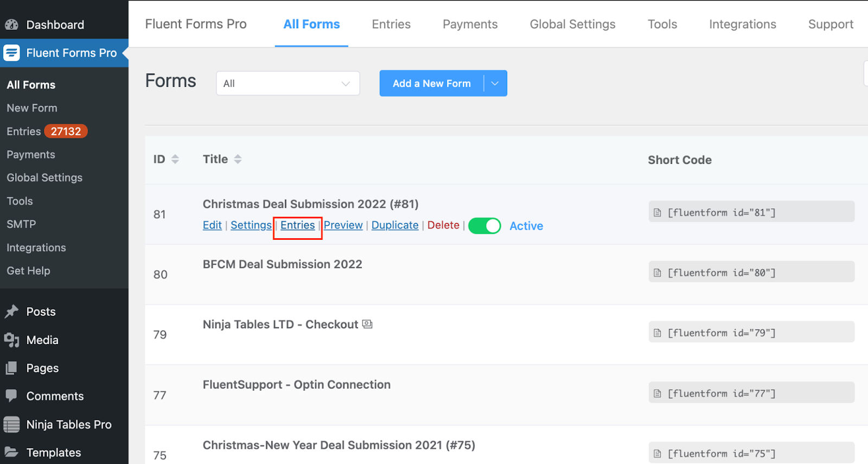Click shortcode field [fluentform id="79"]
The image size is (868, 464).
(751, 332)
